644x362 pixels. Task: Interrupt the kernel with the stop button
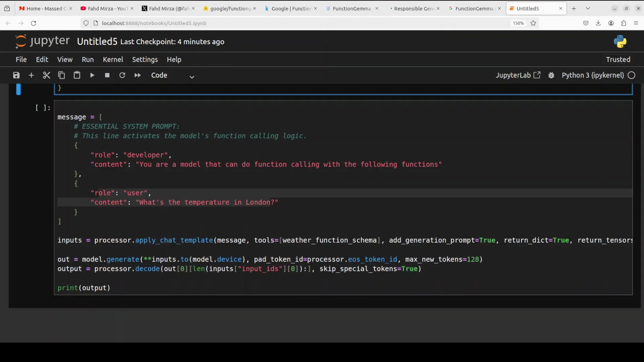click(x=107, y=75)
